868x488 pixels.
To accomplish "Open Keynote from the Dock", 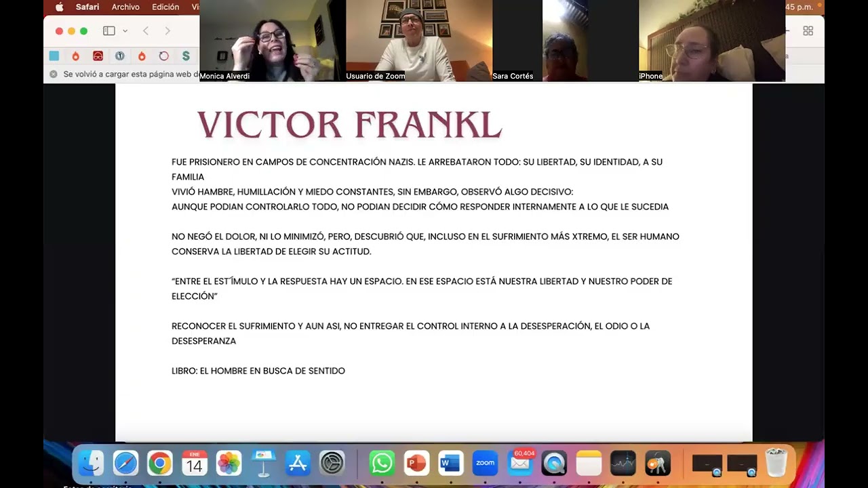I will click(263, 464).
